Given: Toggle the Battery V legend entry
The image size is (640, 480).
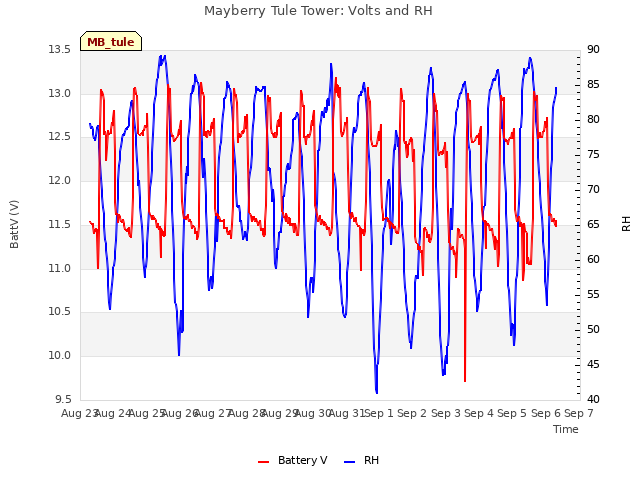Looking at the screenshot, I should 293,460.
